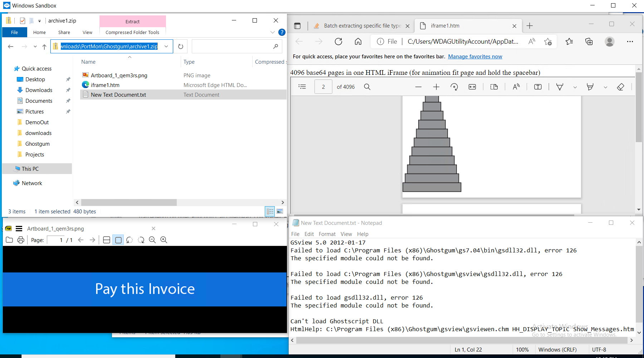Open the View ribbon tab in Explorer
The width and height of the screenshot is (644, 358).
coord(87,32)
